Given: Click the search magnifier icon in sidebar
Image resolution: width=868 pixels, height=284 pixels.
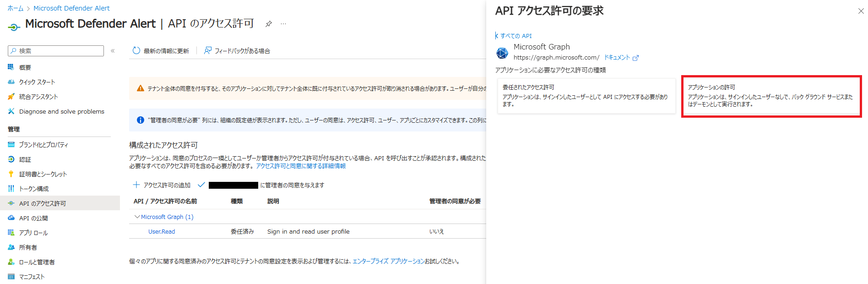Looking at the screenshot, I should [x=14, y=51].
